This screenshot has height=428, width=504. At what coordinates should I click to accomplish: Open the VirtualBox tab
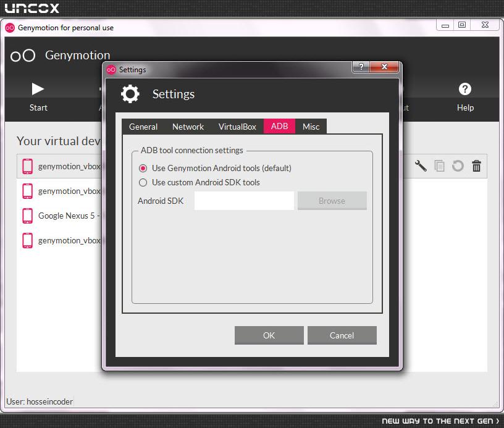[237, 127]
